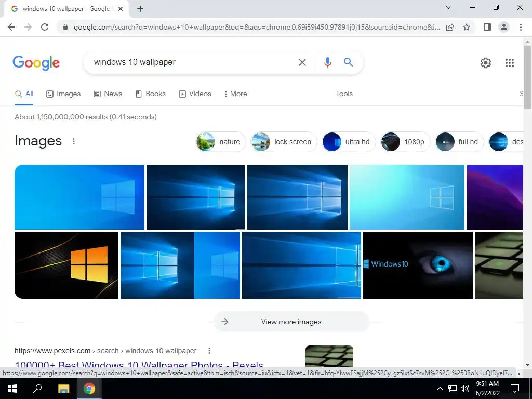Open the network status tray icon
This screenshot has width=532, height=399.
tap(453, 389)
